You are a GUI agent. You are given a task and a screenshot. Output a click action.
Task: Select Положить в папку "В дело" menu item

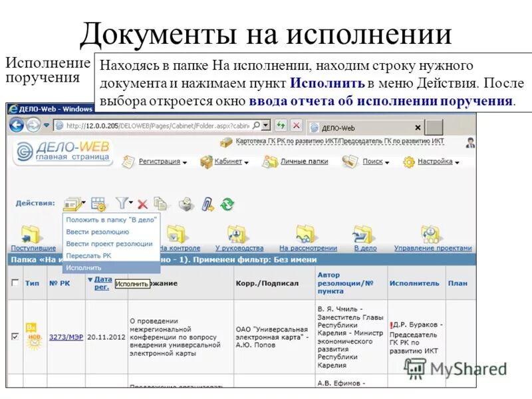click(x=111, y=220)
